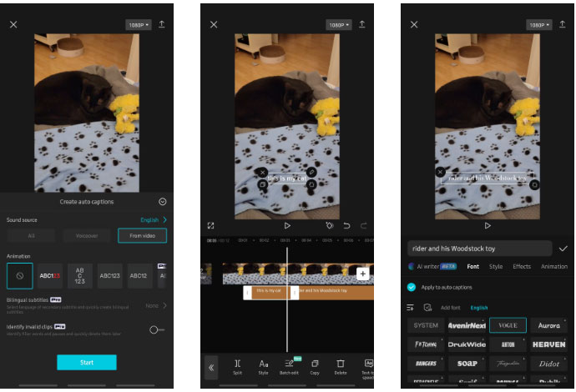Image resolution: width=576 pixels, height=392 pixels.
Task: Open the English language selector
Action: (x=153, y=219)
